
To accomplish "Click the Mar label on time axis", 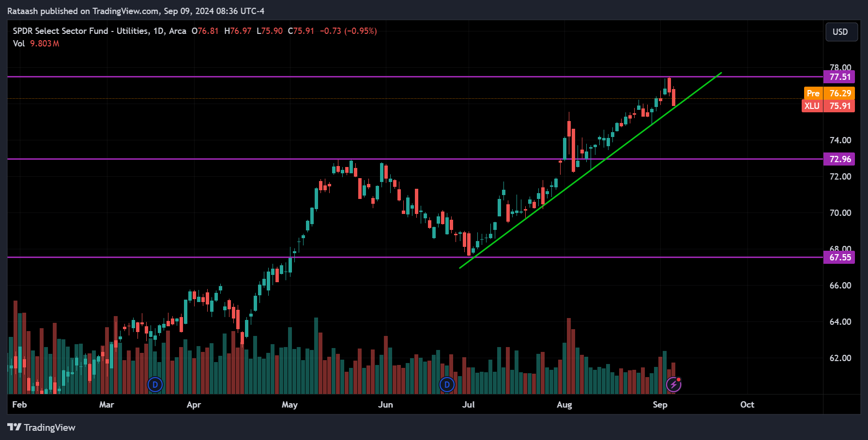I will [107, 405].
